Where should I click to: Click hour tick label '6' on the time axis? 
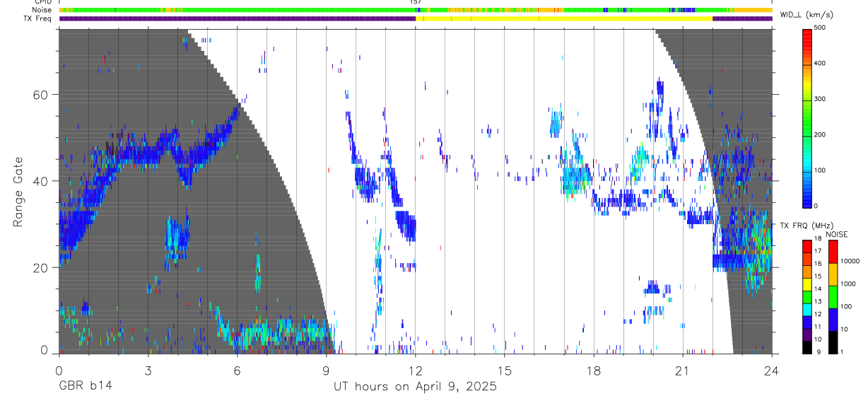[237, 371]
